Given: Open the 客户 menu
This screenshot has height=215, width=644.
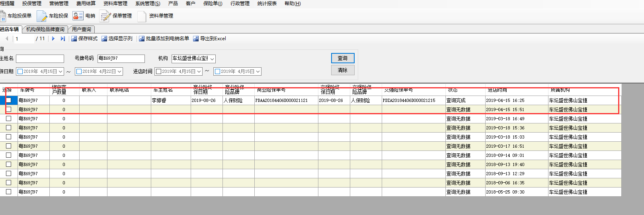Looking at the screenshot, I should [191, 4].
